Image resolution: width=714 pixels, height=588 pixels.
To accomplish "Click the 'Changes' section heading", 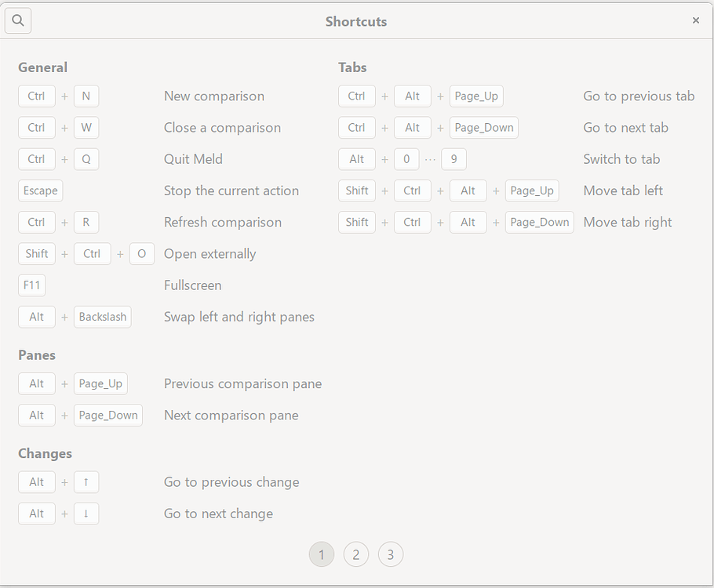I will pos(45,453).
